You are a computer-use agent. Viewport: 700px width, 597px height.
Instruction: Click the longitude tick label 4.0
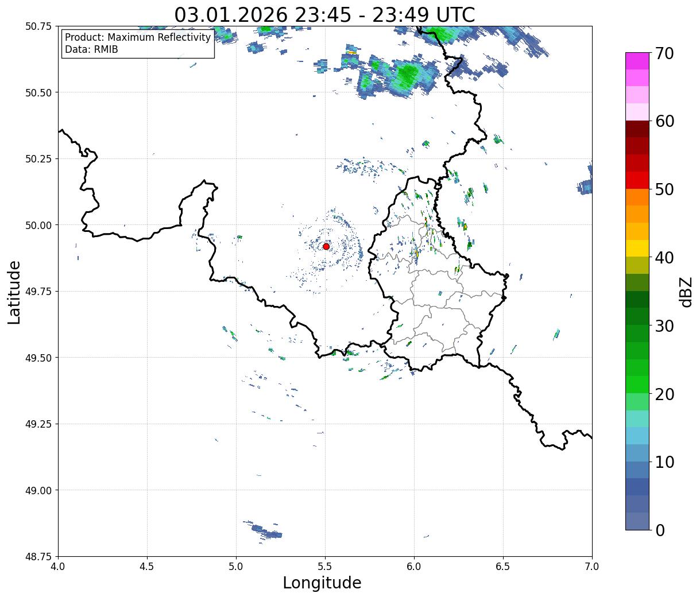point(58,567)
